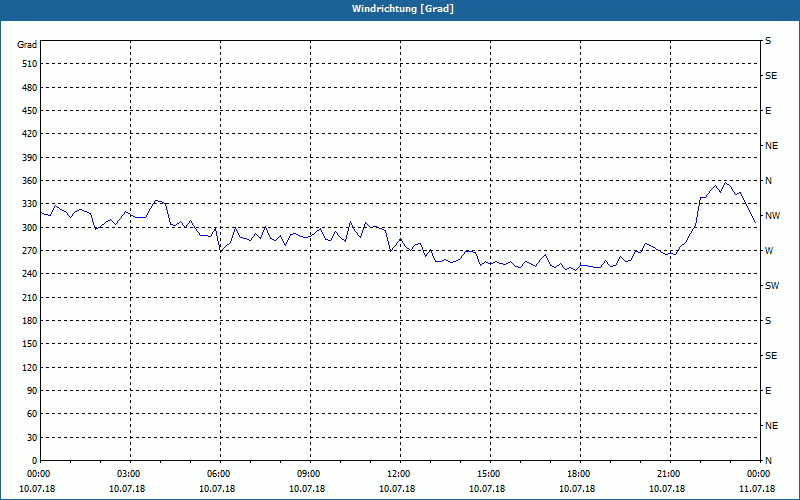Select the 480 value on the degree axis
Image resolution: width=800 pixels, height=500 pixels.
(x=30, y=88)
